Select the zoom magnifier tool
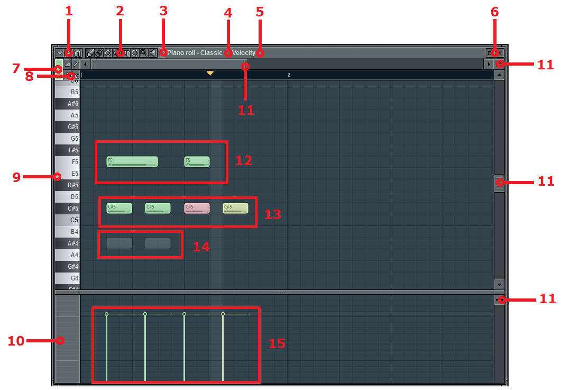 (x=144, y=53)
